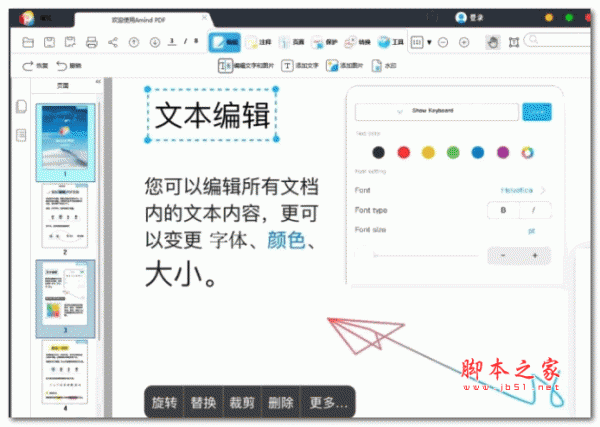This screenshot has width=600, height=427.
Task: Select page 4 thumbnail
Action: coord(65,373)
